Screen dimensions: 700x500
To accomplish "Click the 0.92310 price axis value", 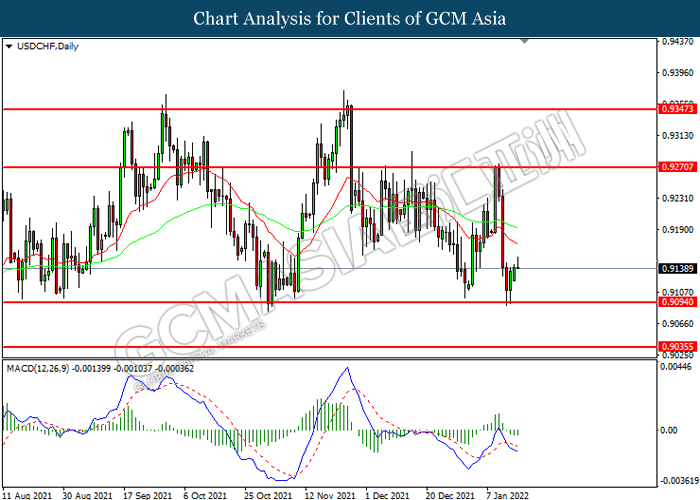I will 678,198.
